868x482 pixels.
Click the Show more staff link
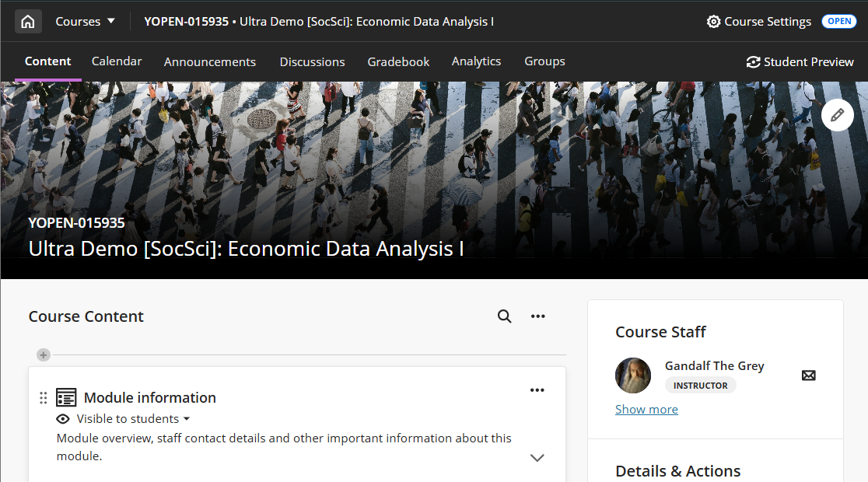[646, 410]
